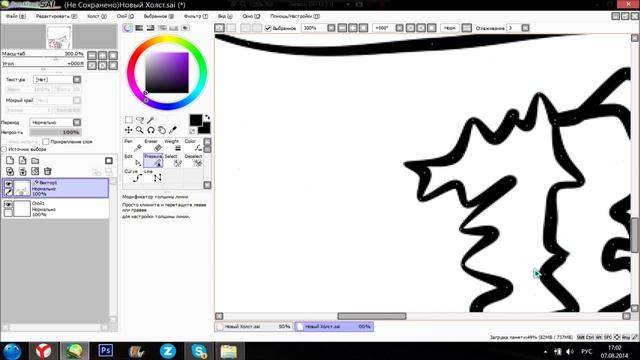Image resolution: width=640 pixels, height=360 pixels.
Task: Switch to the Новый Холст.sai 50% tab
Action: click(254, 327)
